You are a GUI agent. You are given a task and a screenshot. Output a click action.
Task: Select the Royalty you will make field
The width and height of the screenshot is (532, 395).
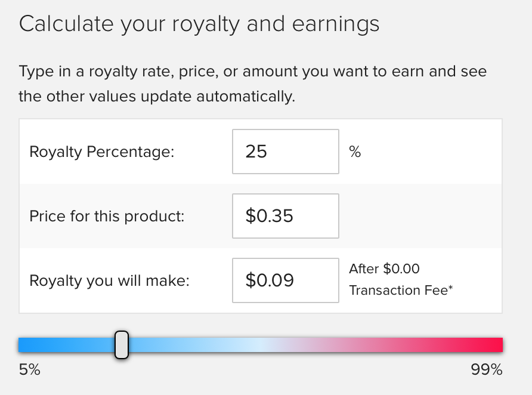(285, 280)
